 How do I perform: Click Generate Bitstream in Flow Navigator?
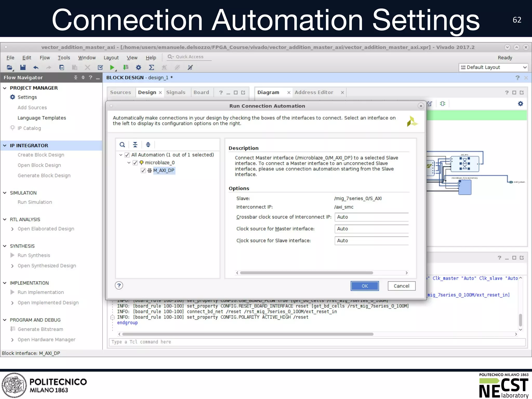pyautogui.click(x=41, y=329)
